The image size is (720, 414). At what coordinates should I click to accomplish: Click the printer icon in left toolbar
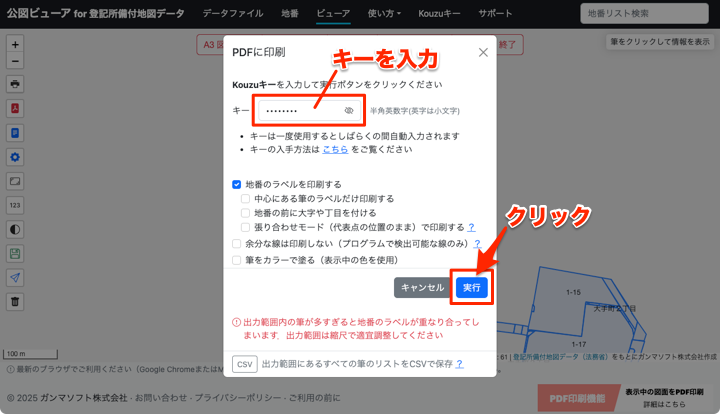[x=15, y=84]
